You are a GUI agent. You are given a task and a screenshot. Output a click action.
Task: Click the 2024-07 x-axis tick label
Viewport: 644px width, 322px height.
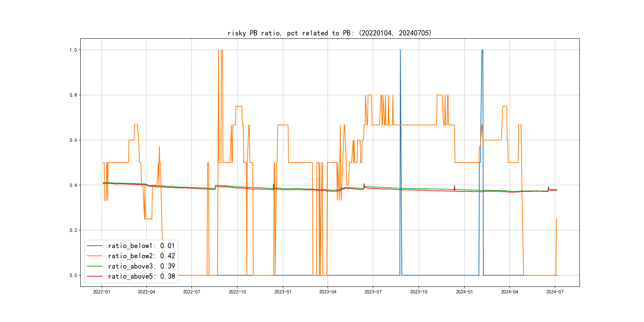point(555,292)
